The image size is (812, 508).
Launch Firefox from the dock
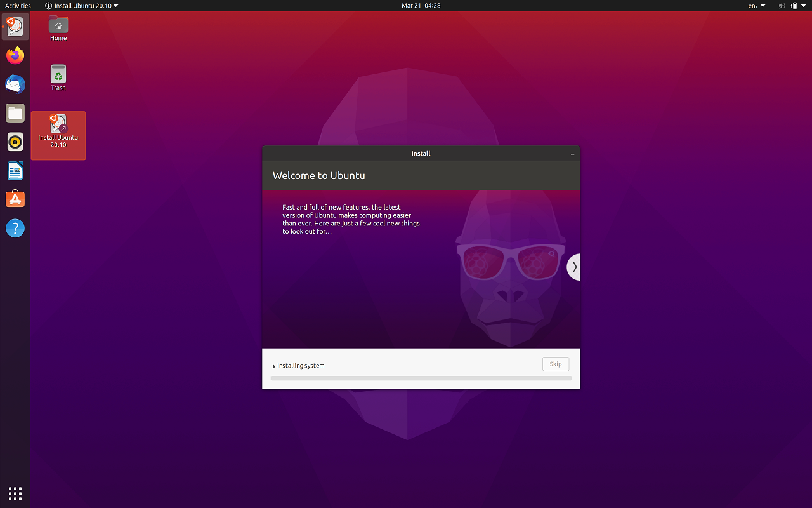(x=15, y=55)
